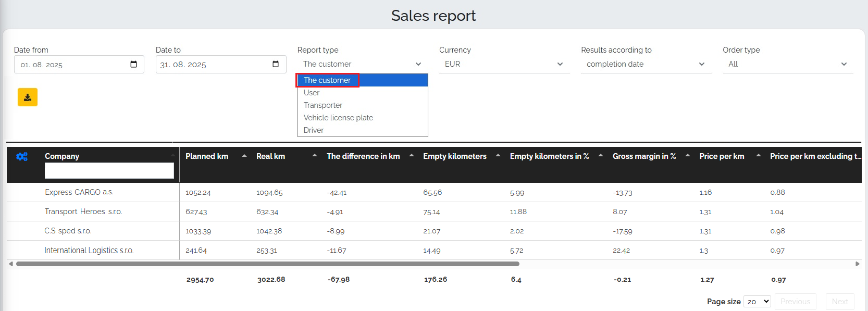868x311 pixels.
Task: Open the table column settings gears icon
Action: [22, 156]
